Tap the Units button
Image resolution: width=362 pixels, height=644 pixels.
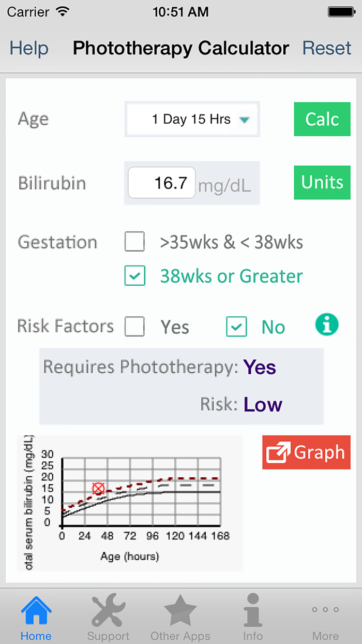(x=322, y=182)
